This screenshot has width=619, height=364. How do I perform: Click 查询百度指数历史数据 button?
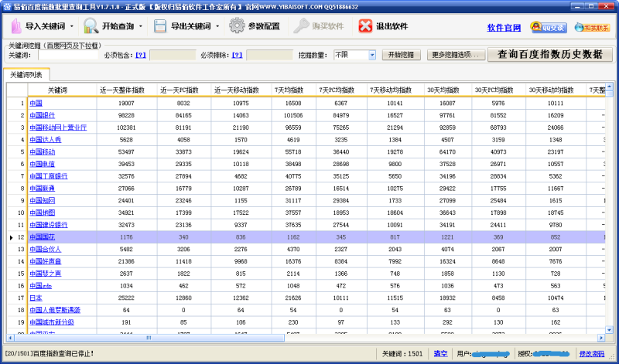549,55
